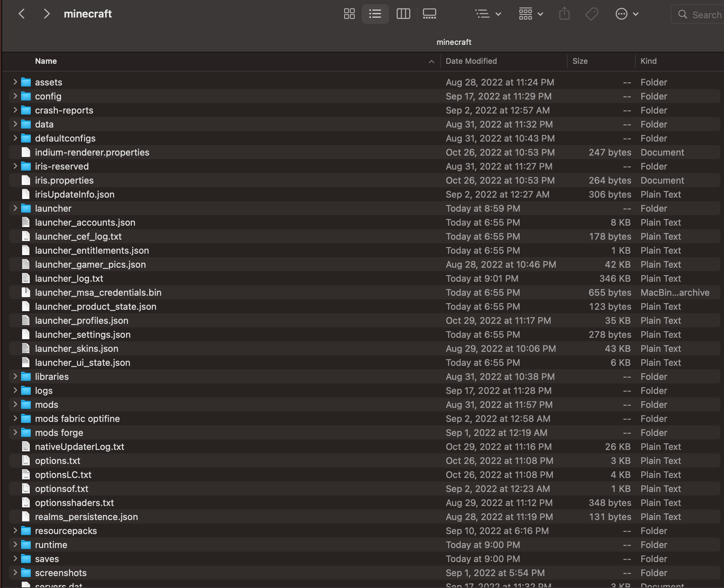Expand the assets folder
Screen dimensions: 724x588
(15, 82)
